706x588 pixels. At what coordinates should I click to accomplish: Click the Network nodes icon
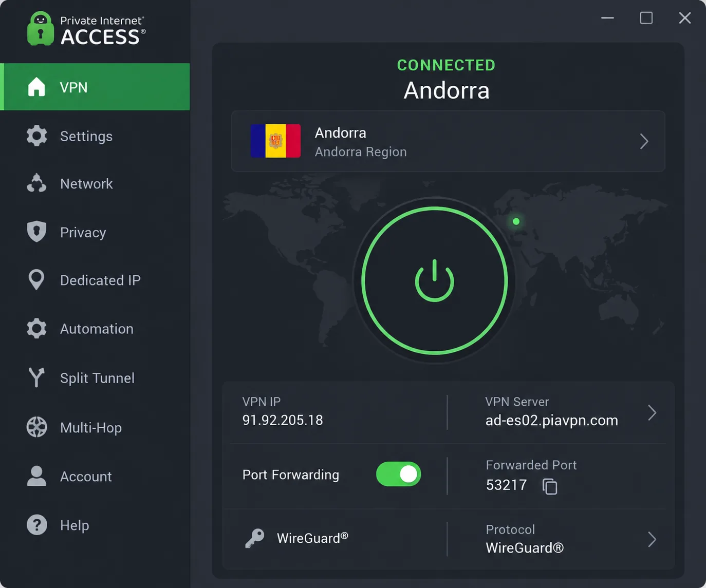[36, 183]
